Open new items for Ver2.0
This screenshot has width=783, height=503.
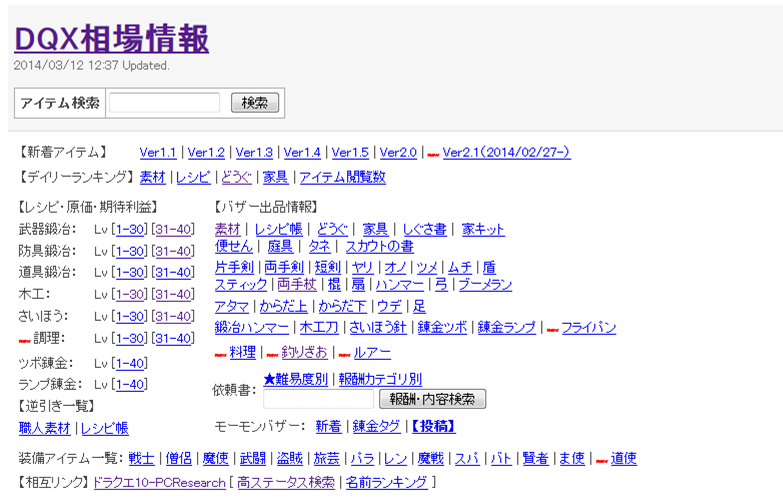[x=398, y=152]
